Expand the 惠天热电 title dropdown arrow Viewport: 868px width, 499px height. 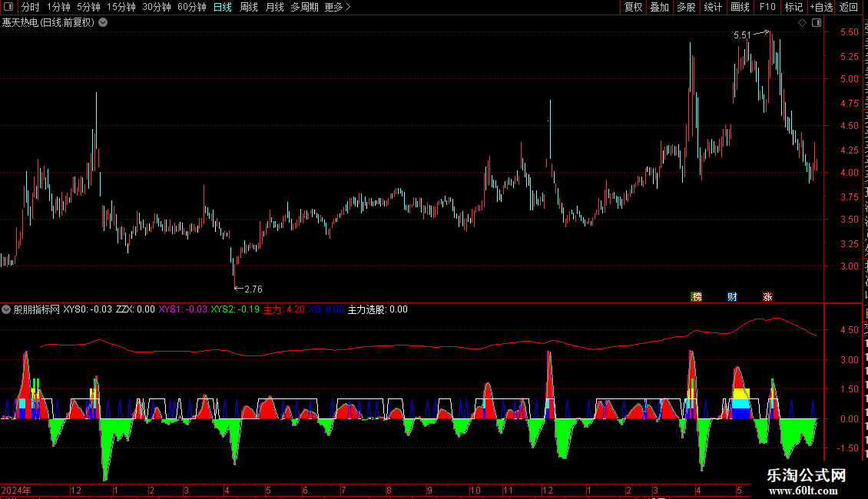point(103,23)
